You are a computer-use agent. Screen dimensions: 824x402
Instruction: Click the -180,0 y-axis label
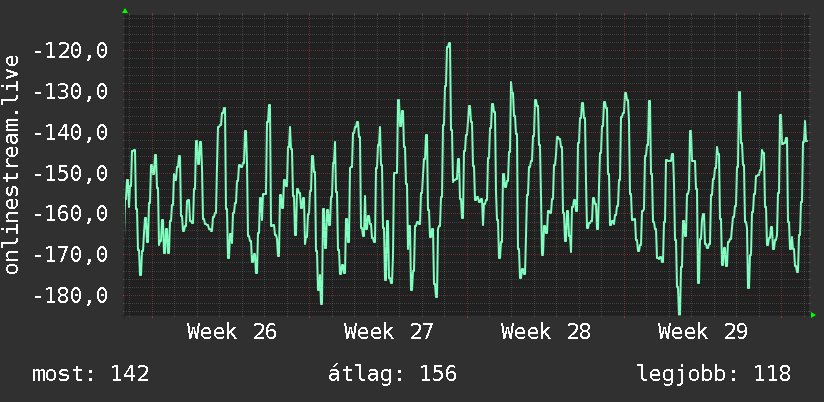click(x=71, y=295)
